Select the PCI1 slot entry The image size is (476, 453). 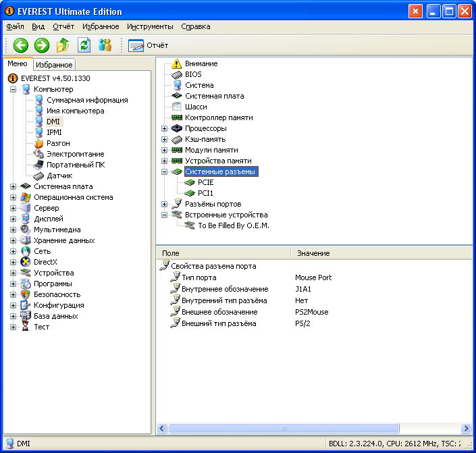click(x=205, y=193)
